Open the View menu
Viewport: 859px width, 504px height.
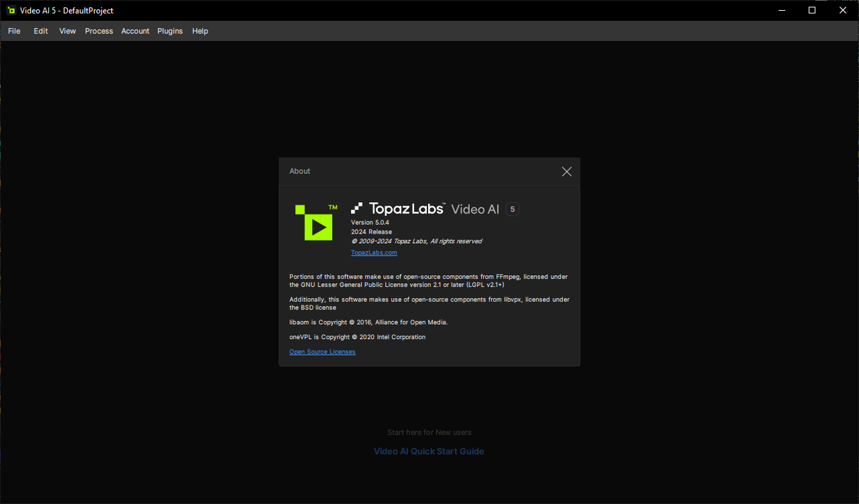tap(67, 31)
